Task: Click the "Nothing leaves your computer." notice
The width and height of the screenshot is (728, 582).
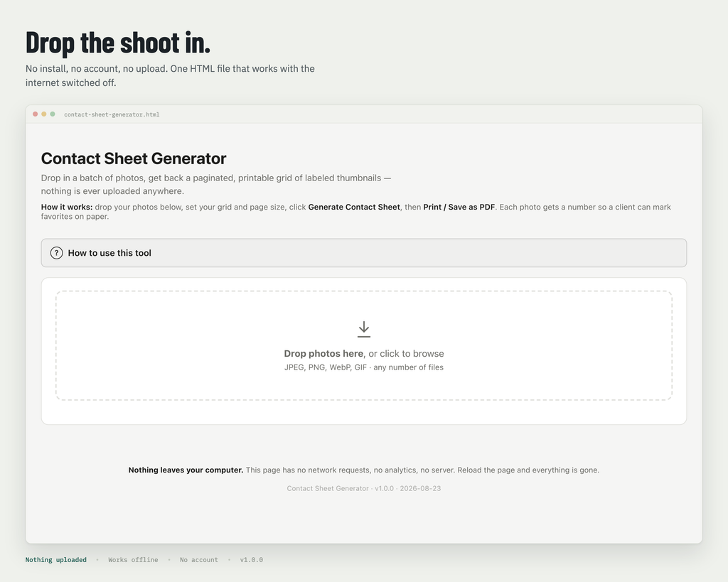Action: [x=186, y=470]
